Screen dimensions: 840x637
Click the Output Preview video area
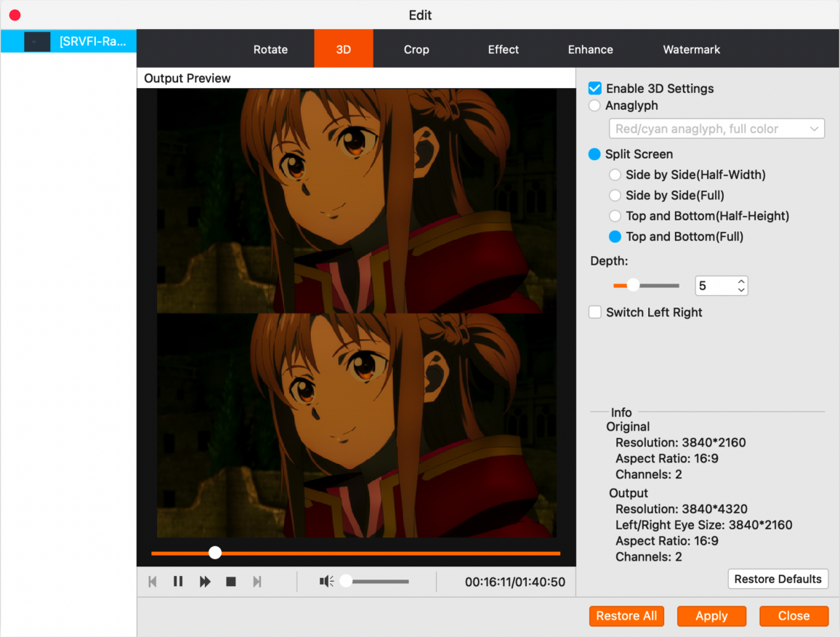(356, 313)
